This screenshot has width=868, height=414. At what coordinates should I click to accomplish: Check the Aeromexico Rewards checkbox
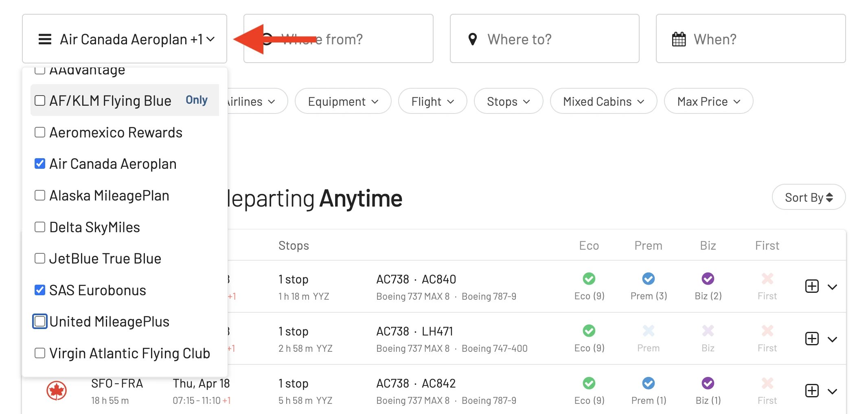40,132
